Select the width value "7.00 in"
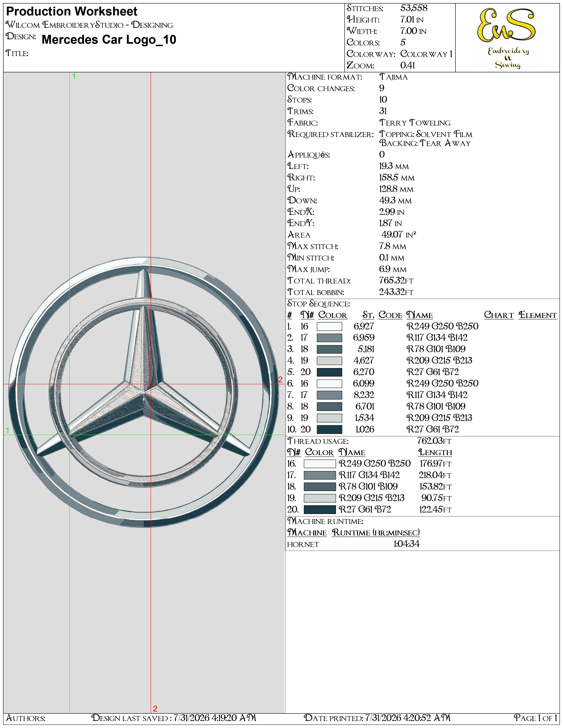 pos(413,31)
